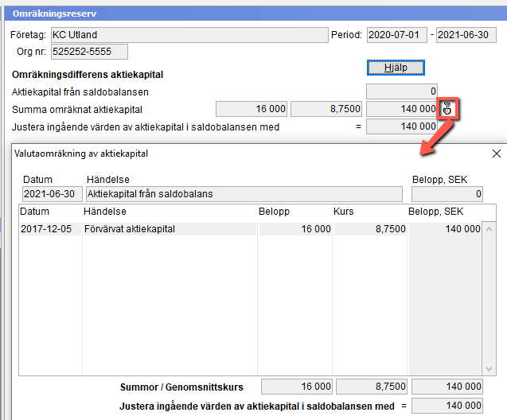Click Kurs cell 8,7500 in table row
The width and height of the screenshot is (507, 420).
[x=370, y=229]
